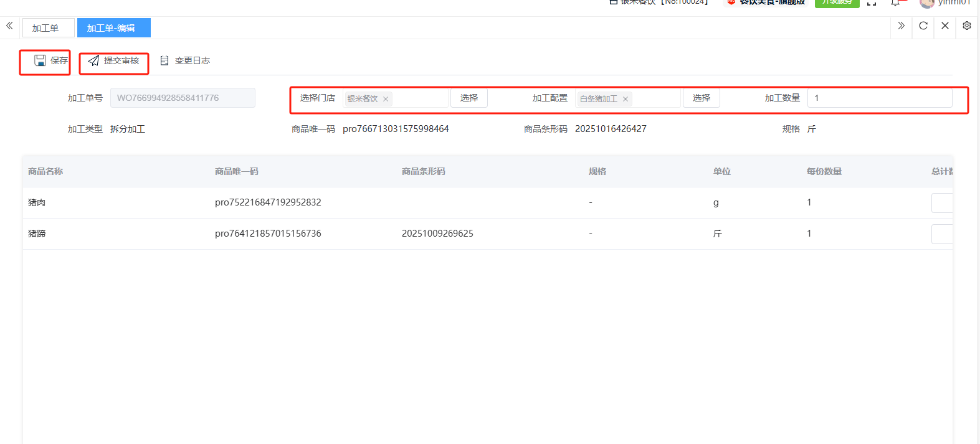Switch to the 加工单 tab
This screenshot has height=444, width=980.
coord(45,28)
